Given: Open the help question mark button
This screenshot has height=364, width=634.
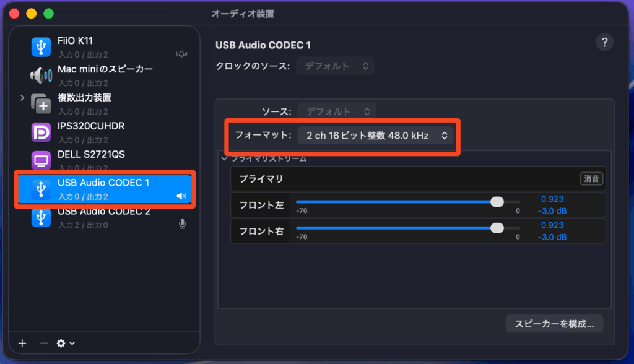Looking at the screenshot, I should point(604,42).
